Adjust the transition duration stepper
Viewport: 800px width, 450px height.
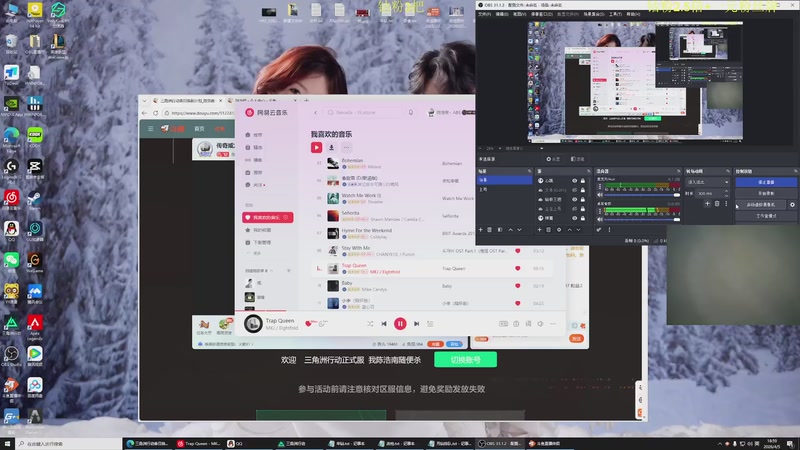coord(727,193)
